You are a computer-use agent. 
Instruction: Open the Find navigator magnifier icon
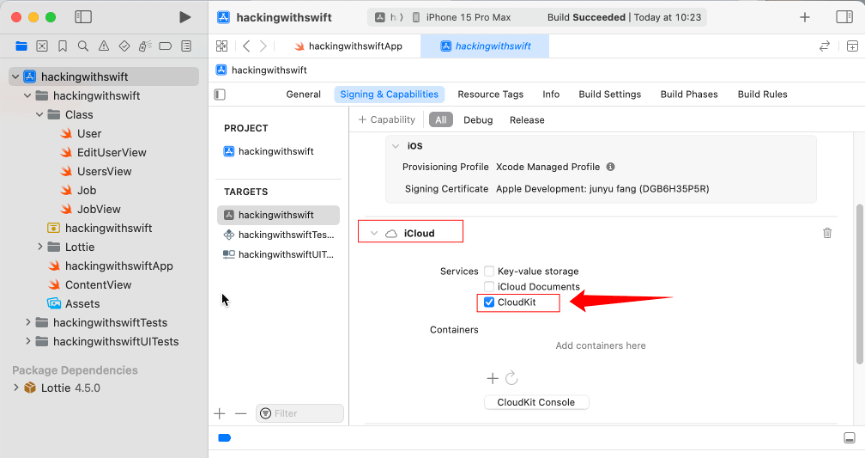click(x=83, y=46)
